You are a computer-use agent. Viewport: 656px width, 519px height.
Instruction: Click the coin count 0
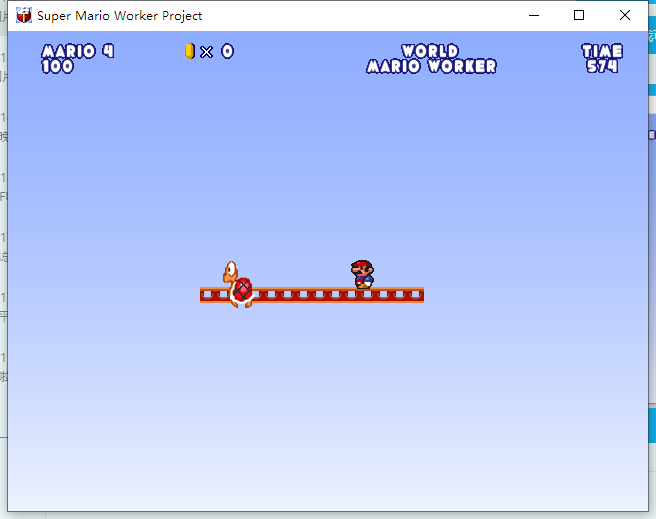pyautogui.click(x=228, y=51)
